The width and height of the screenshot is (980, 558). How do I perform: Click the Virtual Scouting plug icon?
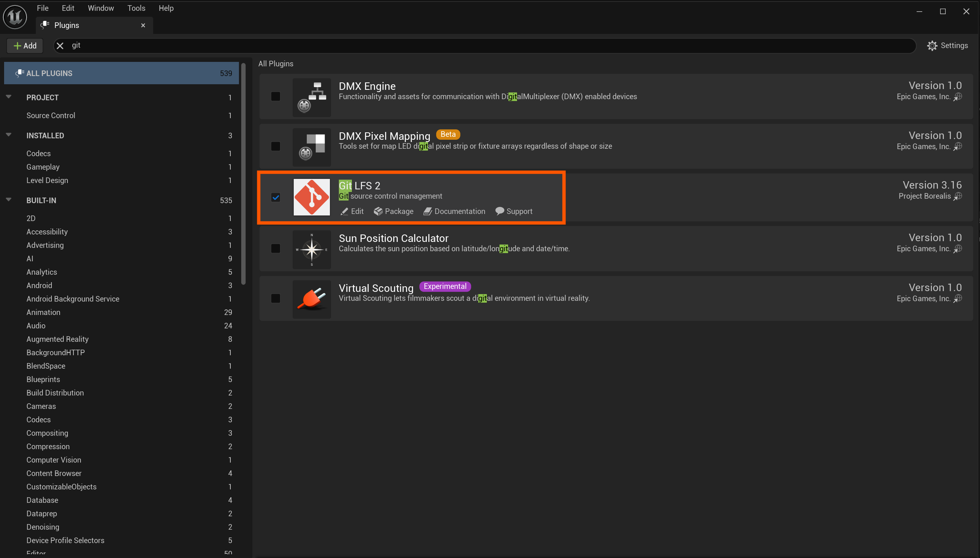pos(312,299)
